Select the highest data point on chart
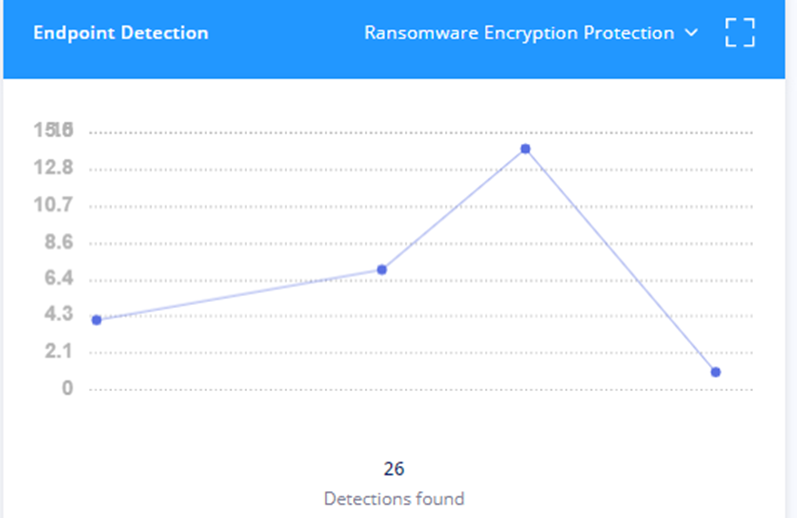 [526, 149]
